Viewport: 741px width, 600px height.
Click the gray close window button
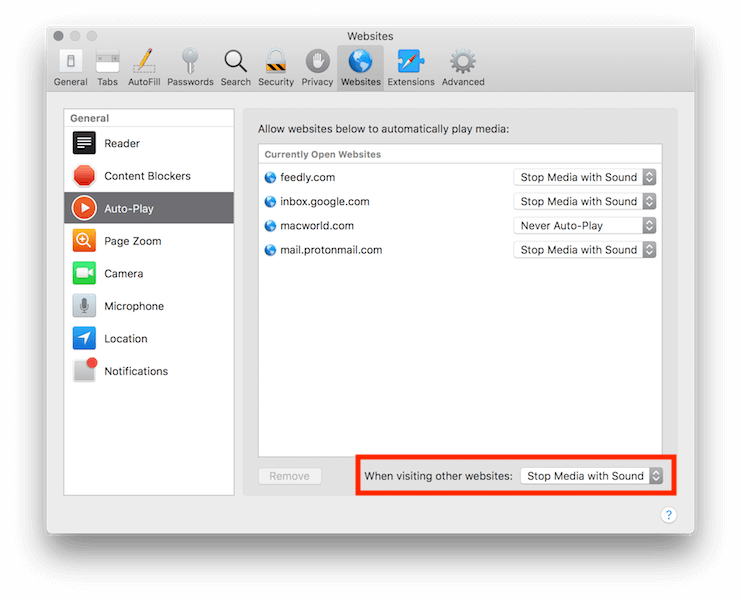tap(59, 36)
